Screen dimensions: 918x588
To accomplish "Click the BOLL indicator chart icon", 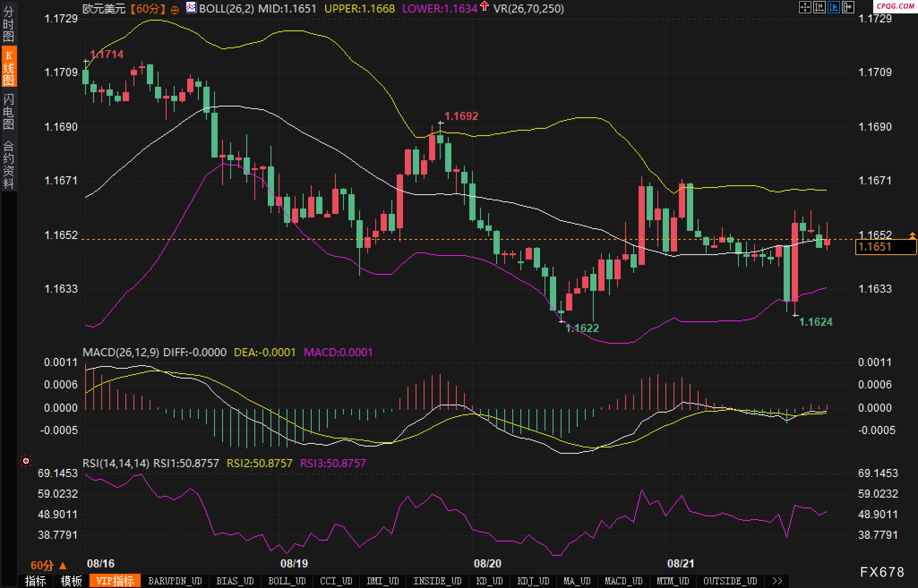I will [191, 8].
